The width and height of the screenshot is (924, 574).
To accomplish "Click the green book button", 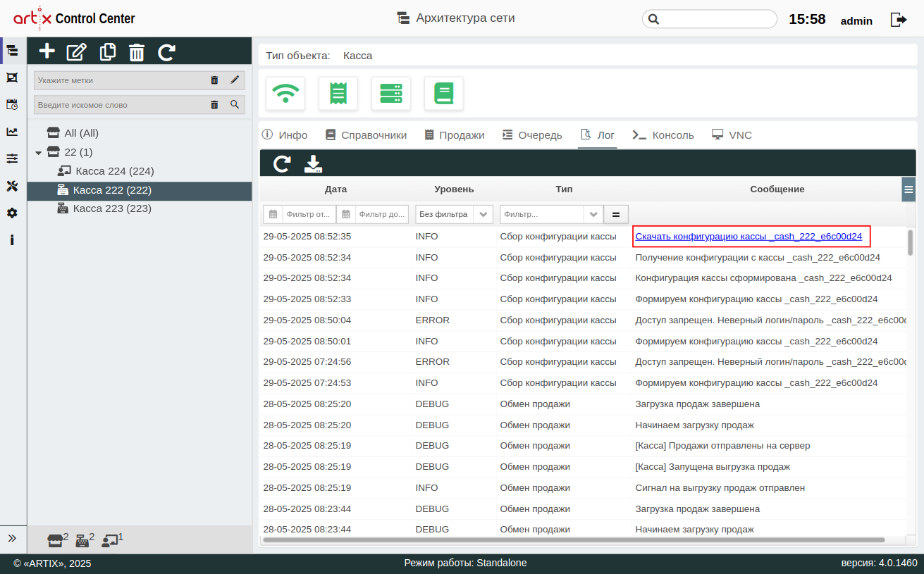I will (444, 94).
